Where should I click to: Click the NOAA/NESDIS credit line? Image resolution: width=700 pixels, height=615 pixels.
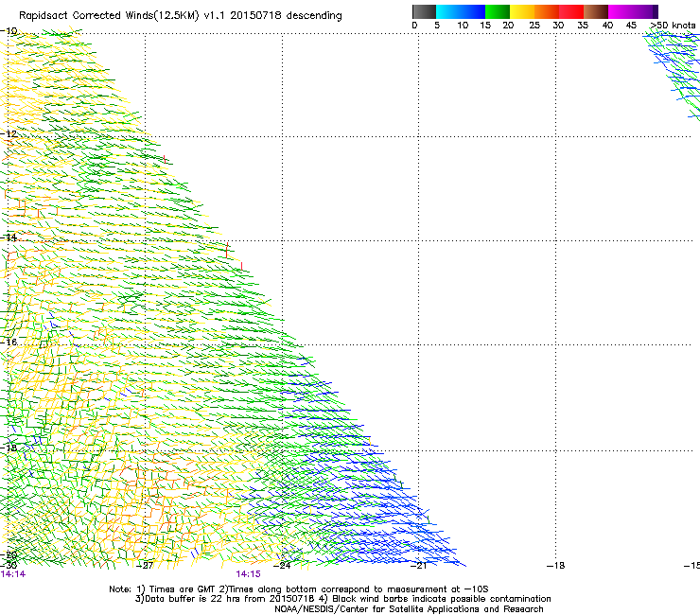(x=409, y=609)
